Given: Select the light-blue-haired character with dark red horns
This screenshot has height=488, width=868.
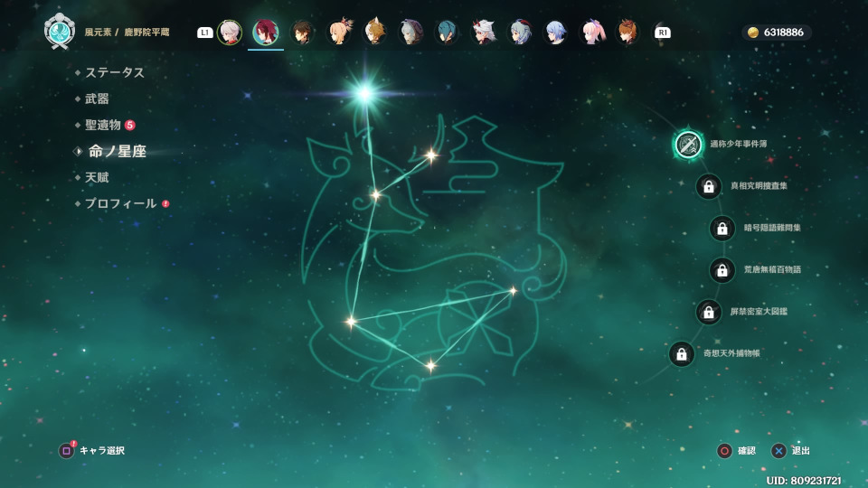Looking at the screenshot, I should click(x=519, y=33).
